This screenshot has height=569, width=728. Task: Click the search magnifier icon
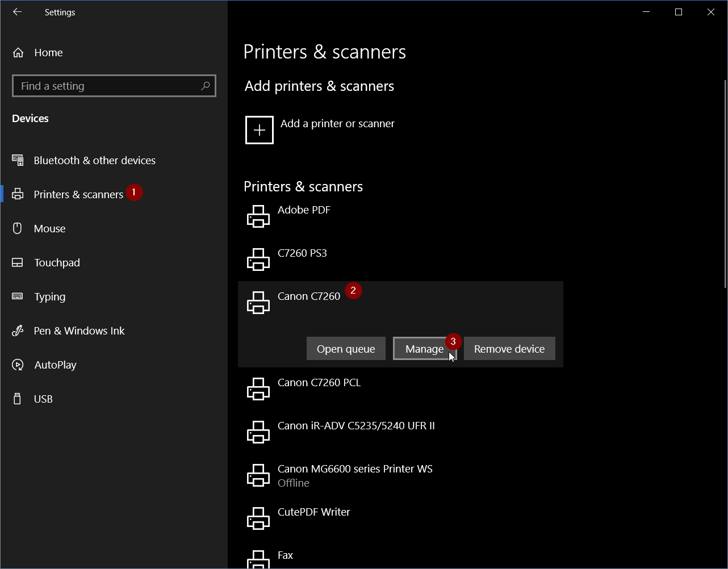[205, 86]
